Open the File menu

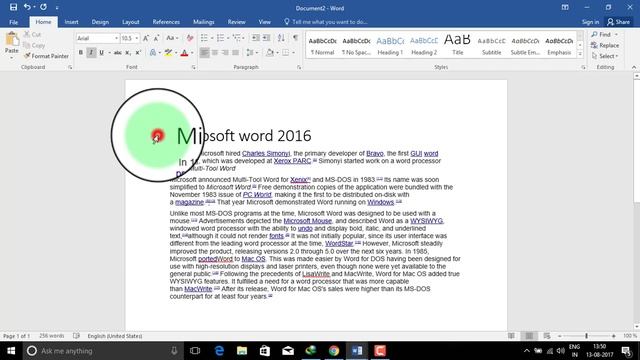[13, 22]
